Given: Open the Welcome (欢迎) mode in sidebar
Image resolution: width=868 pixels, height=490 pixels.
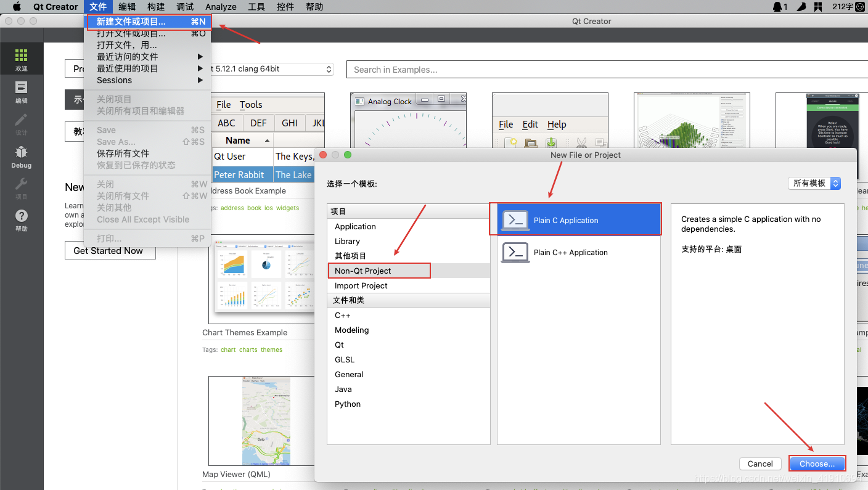Looking at the screenshot, I should 22,60.
